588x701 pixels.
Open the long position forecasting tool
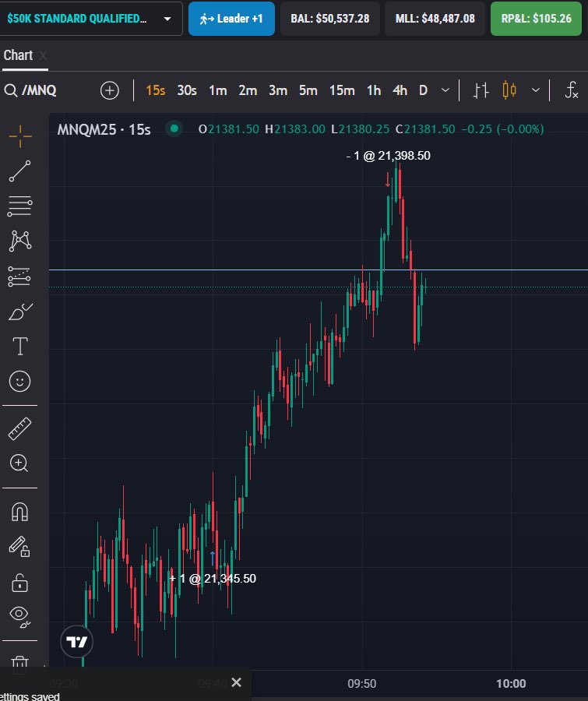click(19, 277)
